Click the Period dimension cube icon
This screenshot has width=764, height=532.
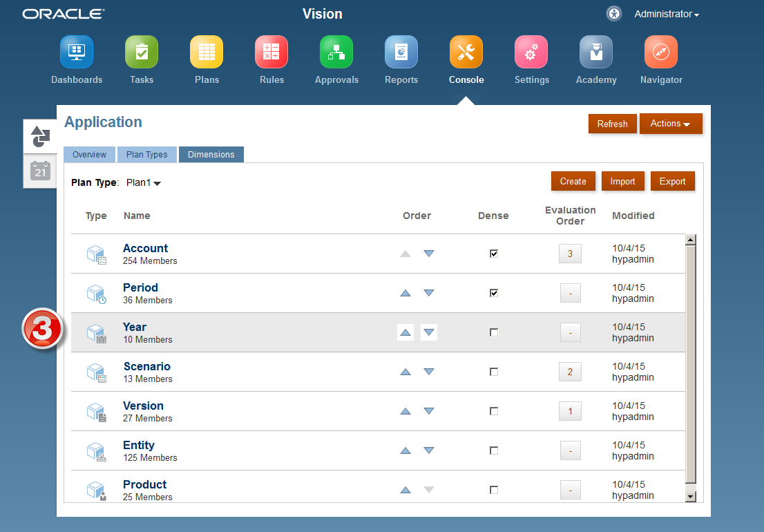(x=97, y=294)
